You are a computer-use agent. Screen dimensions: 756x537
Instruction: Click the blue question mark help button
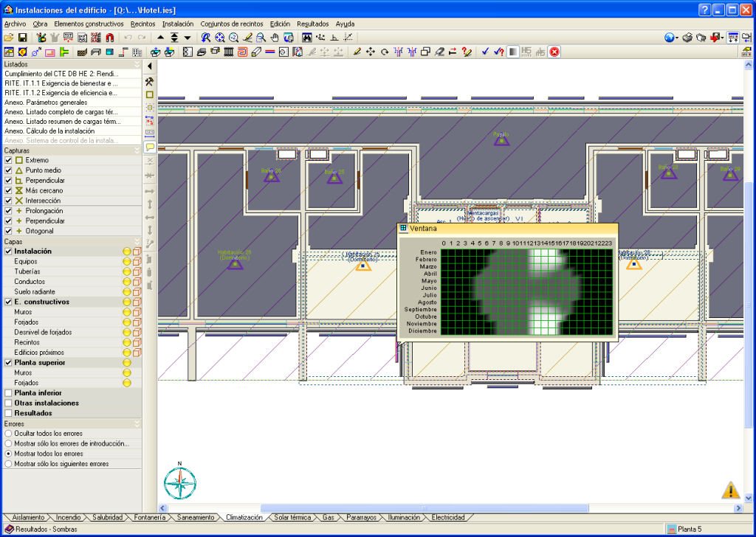(x=704, y=10)
